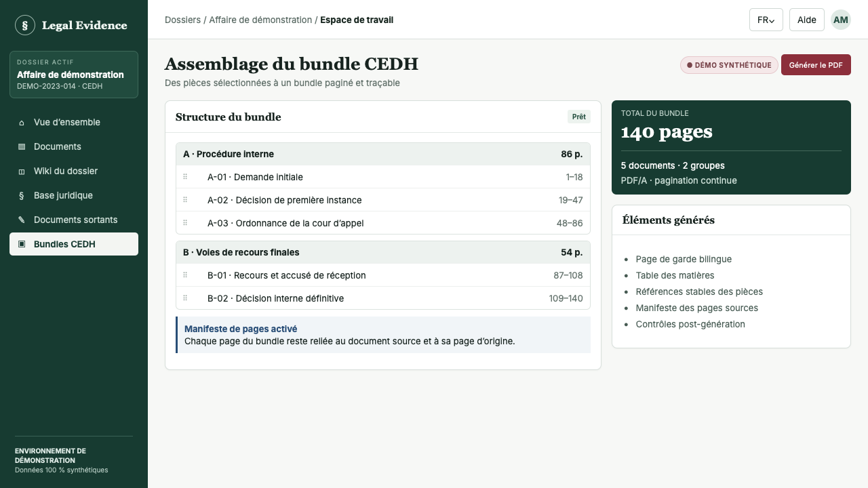Generate the bundle with Générer le PDF

pyautogui.click(x=816, y=65)
